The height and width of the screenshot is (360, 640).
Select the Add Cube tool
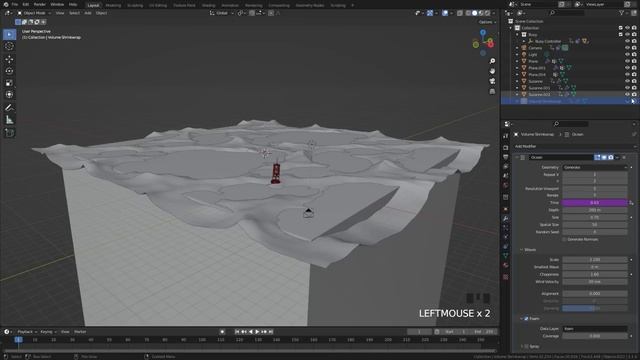(9, 133)
